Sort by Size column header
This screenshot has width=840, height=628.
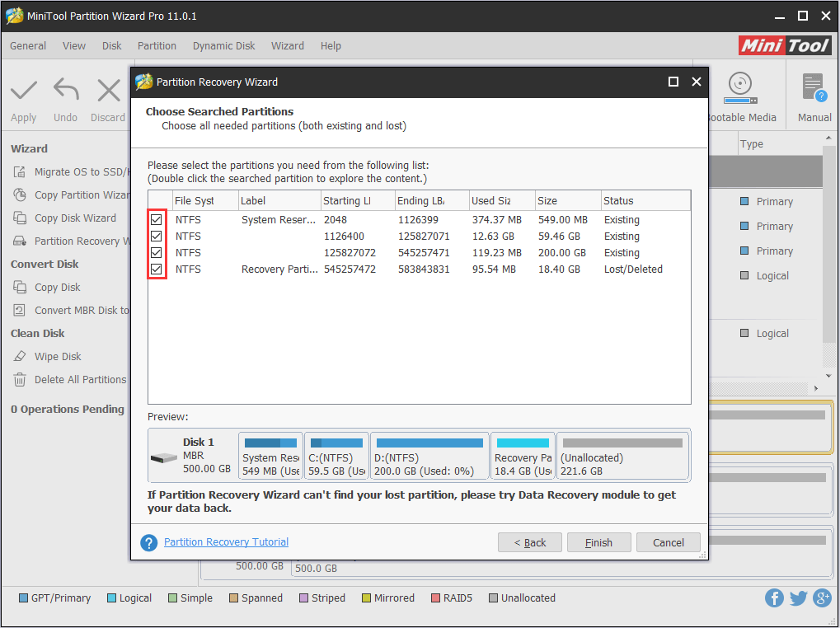pyautogui.click(x=568, y=201)
